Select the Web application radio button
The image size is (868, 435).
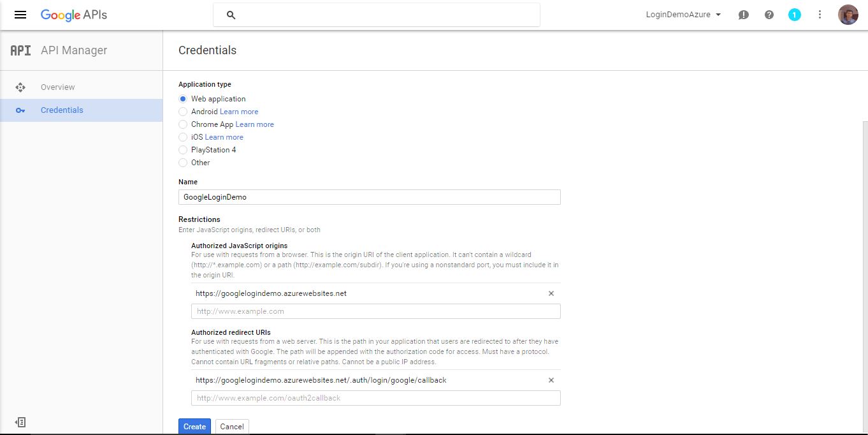click(183, 99)
